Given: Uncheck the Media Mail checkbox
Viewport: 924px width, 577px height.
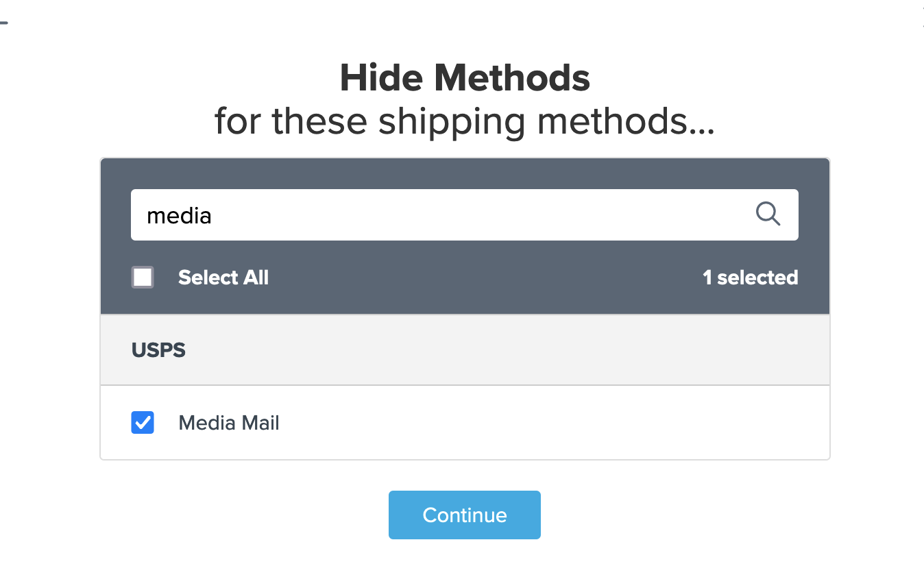Looking at the screenshot, I should pos(143,423).
